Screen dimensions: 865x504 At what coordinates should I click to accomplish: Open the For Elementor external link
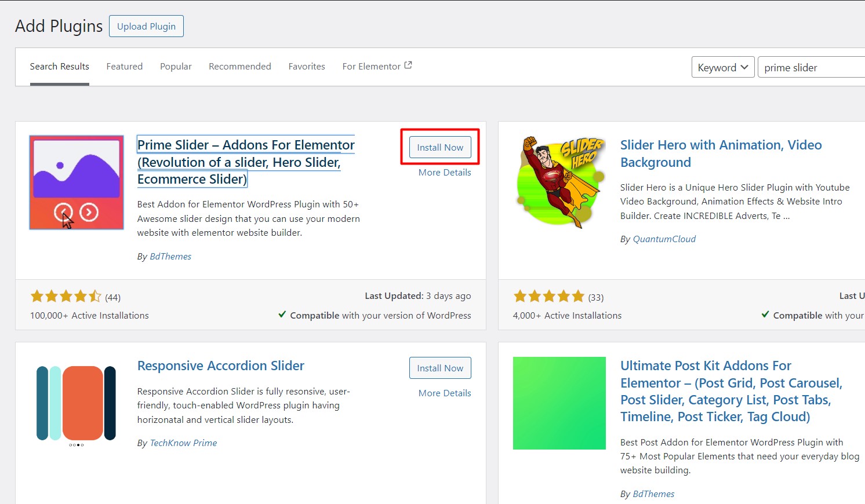point(377,67)
